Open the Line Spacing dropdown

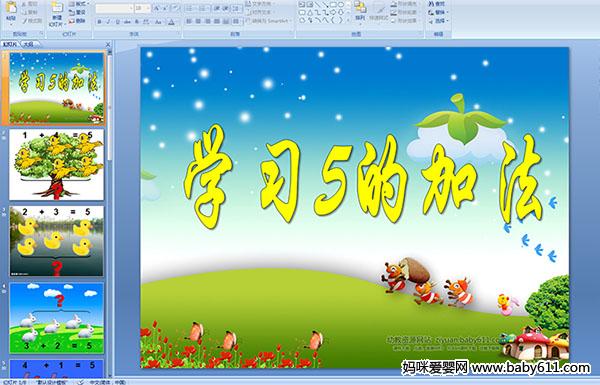[236, 8]
